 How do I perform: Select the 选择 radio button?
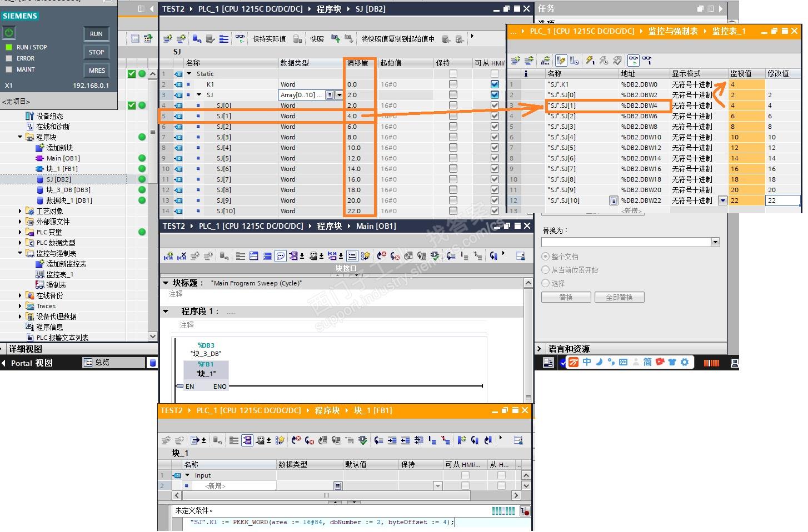(x=545, y=283)
